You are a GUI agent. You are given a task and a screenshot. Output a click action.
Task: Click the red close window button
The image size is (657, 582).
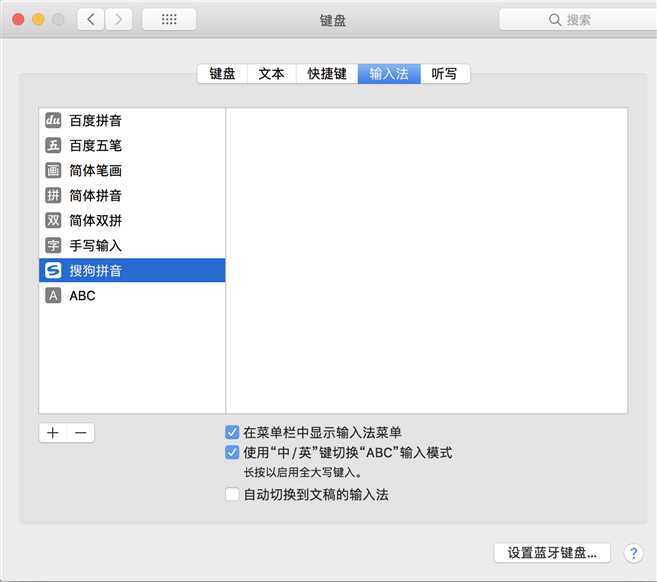[18, 19]
